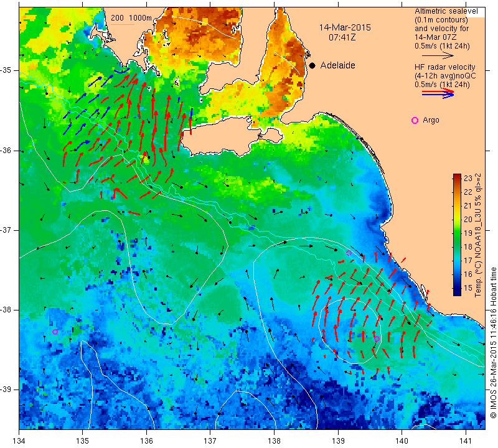Click the '-39' latitude axis label
Screen dimensions: 498x448
tap(6, 390)
